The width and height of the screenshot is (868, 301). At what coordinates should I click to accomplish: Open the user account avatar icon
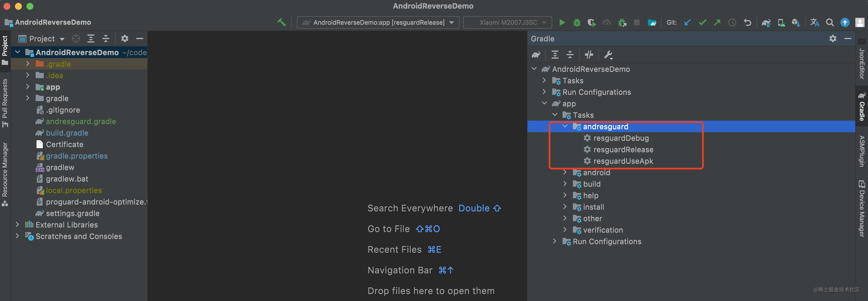click(860, 22)
